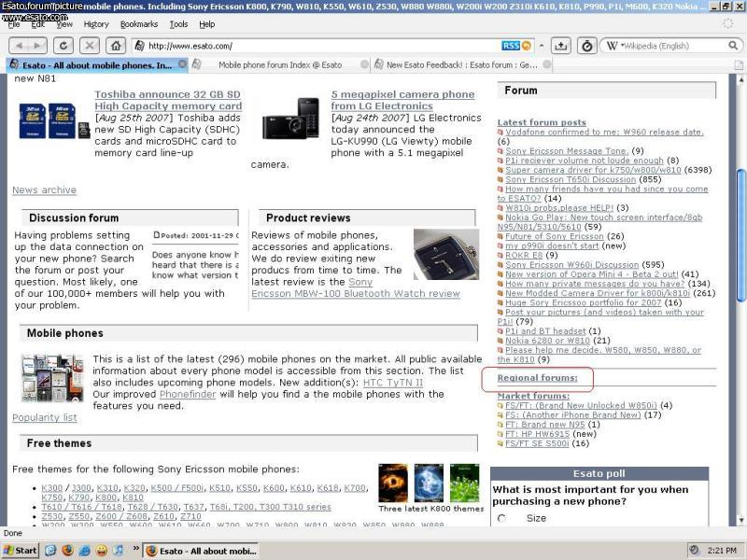Screen dimensions: 747x560
Task: Open Internet Explorer from the Quick Launch bar
Action: [84, 551]
